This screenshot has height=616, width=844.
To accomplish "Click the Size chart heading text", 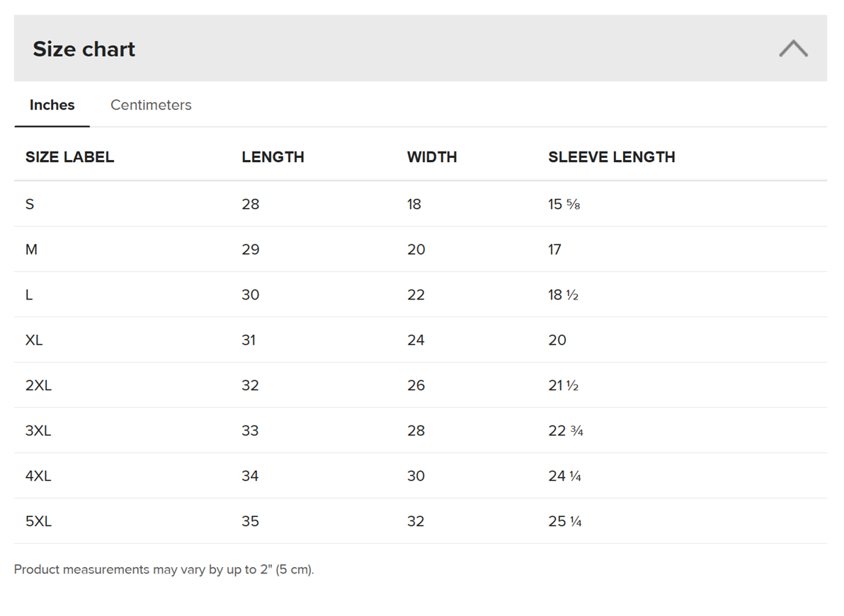I will pyautogui.click(x=84, y=49).
